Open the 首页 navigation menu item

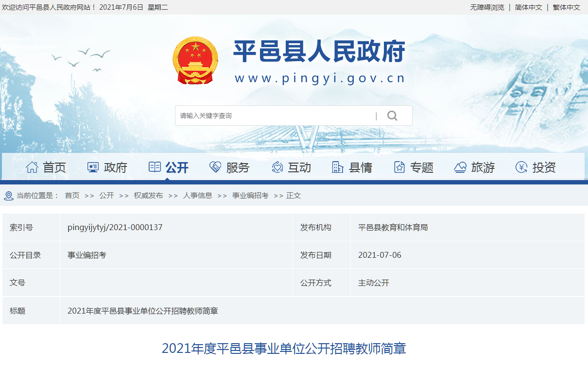pyautogui.click(x=54, y=167)
